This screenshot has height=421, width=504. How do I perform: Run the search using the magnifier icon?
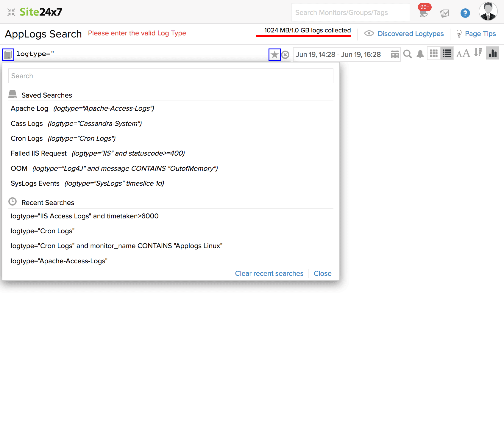[x=408, y=54]
